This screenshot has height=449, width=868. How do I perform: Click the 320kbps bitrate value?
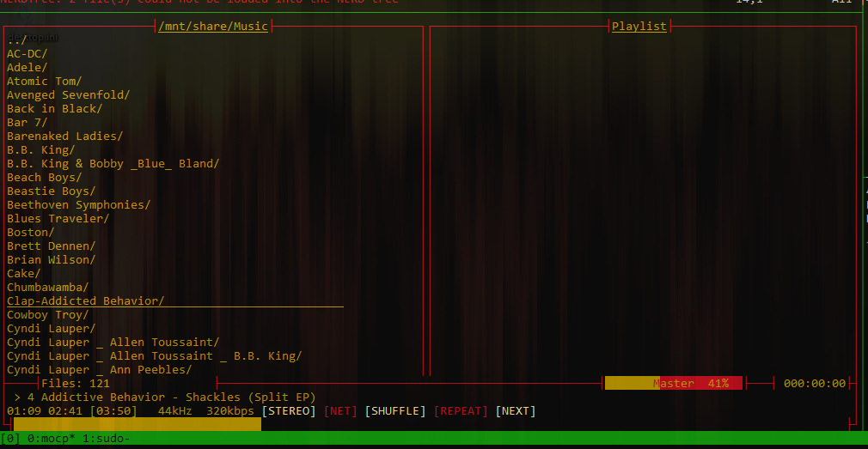(230, 411)
